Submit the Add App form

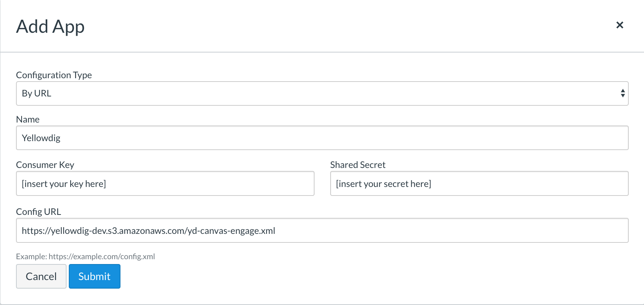pos(94,276)
